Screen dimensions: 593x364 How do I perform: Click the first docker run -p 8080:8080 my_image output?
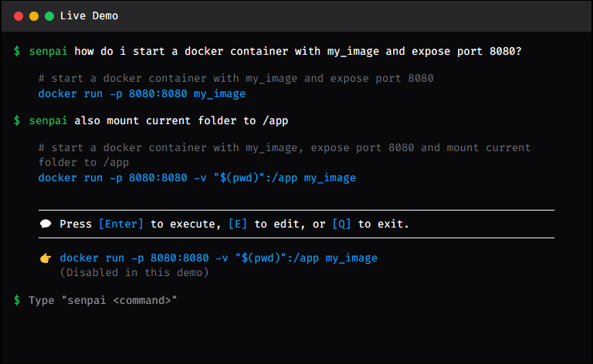[x=141, y=94]
